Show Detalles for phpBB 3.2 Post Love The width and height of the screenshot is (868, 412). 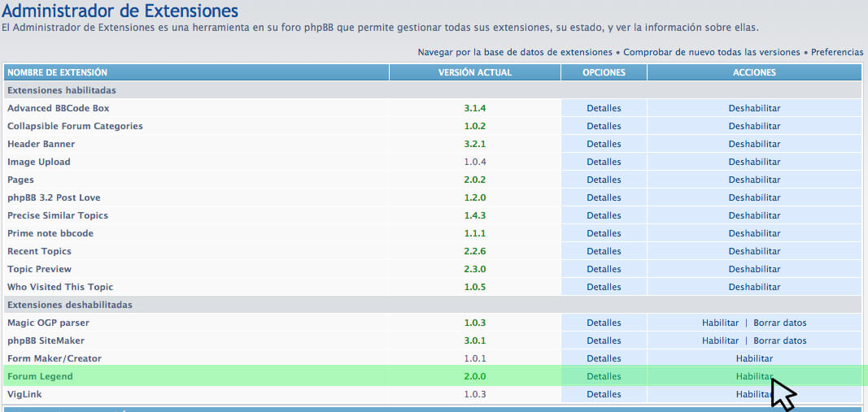coord(604,197)
